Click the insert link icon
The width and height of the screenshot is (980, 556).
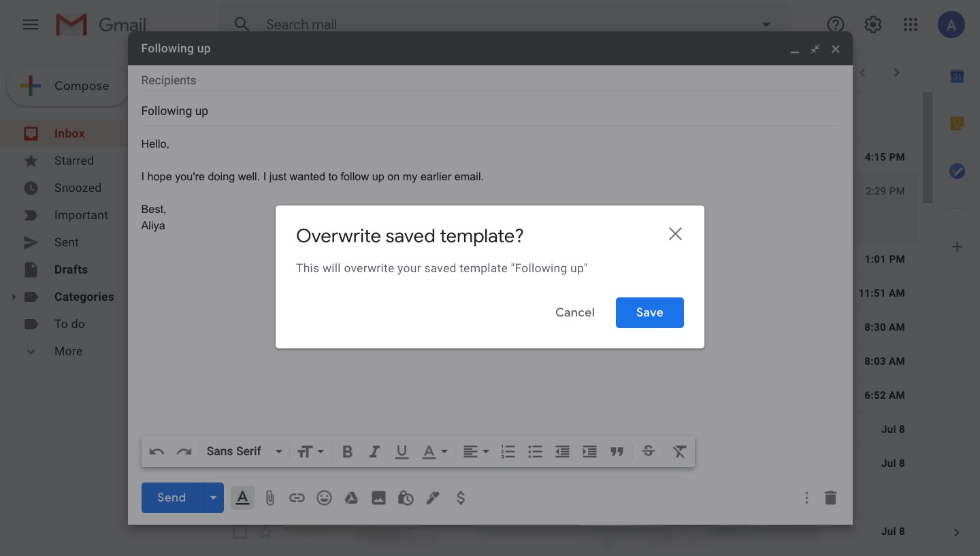click(x=297, y=498)
